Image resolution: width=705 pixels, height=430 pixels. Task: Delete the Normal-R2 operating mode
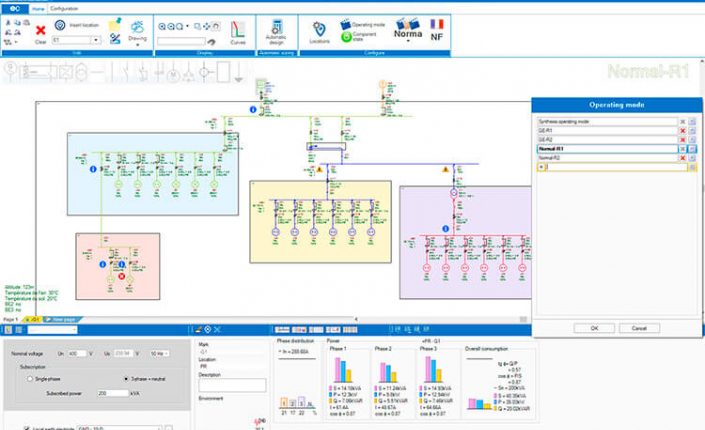(x=683, y=158)
